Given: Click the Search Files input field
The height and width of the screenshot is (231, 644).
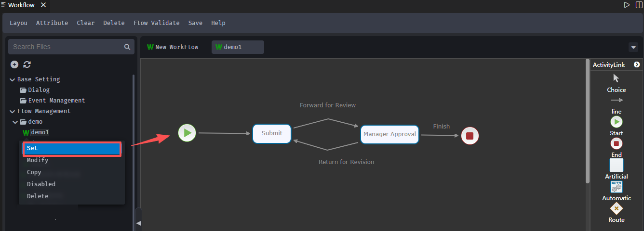Looking at the screenshot, I should [x=65, y=47].
